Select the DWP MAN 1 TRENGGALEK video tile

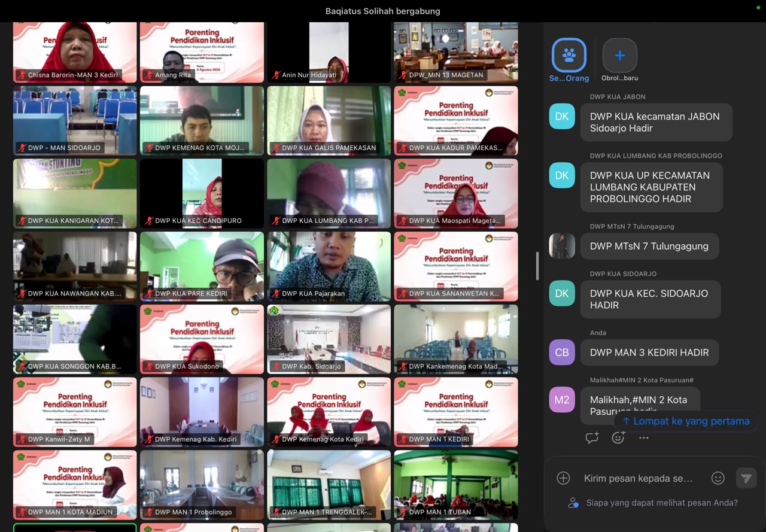pyautogui.click(x=329, y=485)
